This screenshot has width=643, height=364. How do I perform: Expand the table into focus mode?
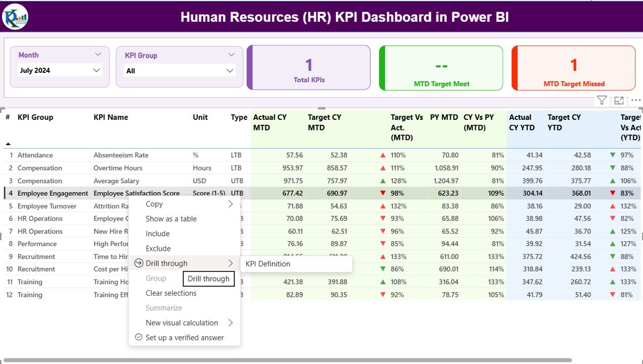click(x=619, y=100)
